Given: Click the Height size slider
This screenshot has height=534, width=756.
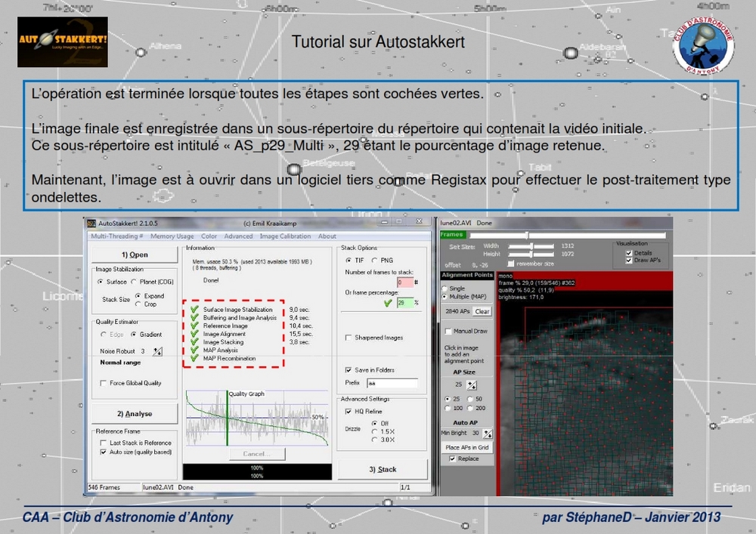Looking at the screenshot, I should (531, 255).
